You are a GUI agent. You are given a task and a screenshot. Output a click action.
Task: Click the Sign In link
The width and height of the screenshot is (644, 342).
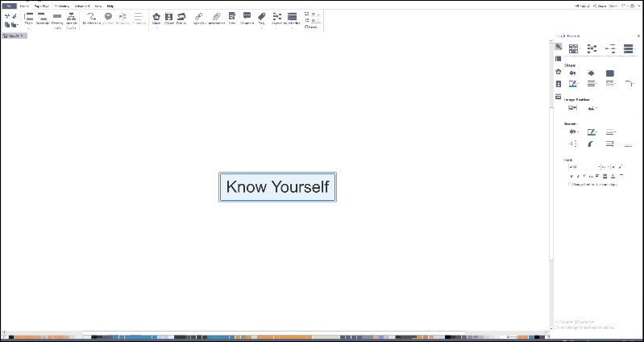click(x=613, y=6)
